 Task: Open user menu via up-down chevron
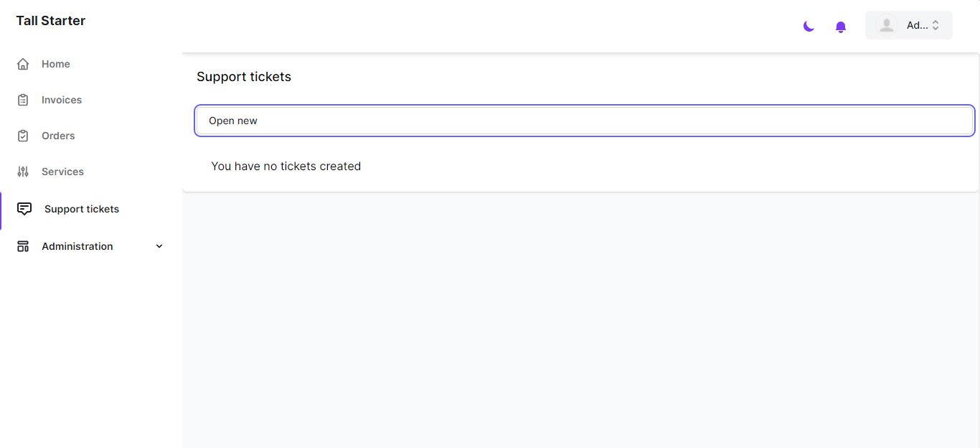(936, 25)
